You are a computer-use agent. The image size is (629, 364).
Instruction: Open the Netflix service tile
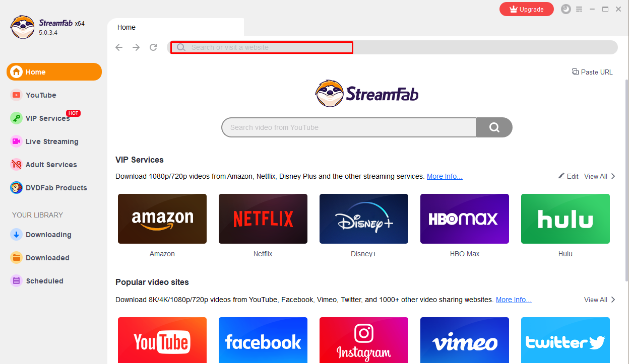263,219
